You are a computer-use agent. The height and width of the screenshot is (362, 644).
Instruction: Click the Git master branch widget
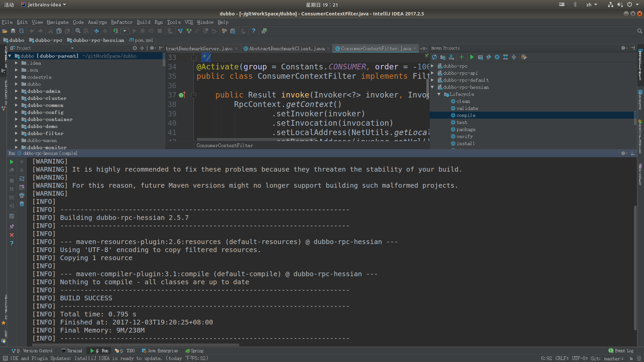pyautogui.click(x=607, y=358)
